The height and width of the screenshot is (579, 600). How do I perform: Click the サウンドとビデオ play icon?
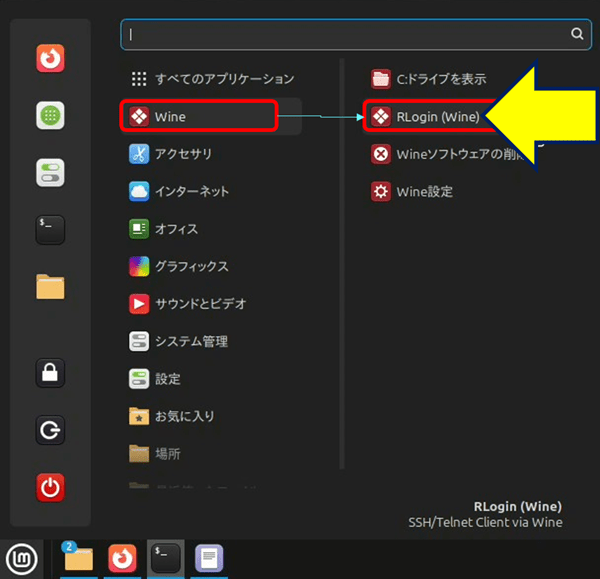click(x=139, y=304)
